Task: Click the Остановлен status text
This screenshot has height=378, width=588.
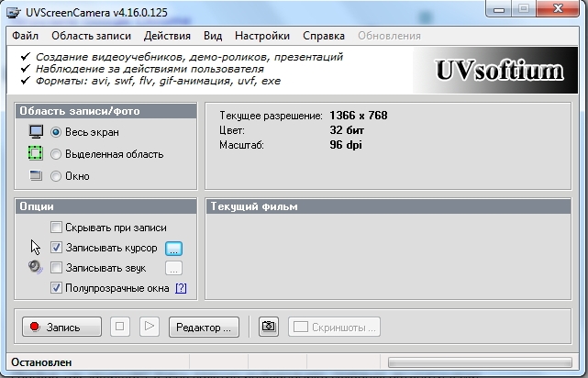Action: pos(41,362)
